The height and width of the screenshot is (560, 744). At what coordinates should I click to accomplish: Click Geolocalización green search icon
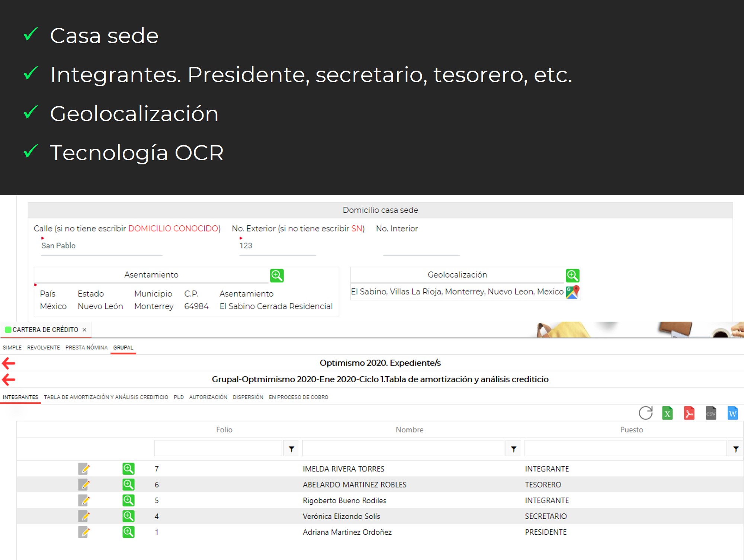pos(572,276)
